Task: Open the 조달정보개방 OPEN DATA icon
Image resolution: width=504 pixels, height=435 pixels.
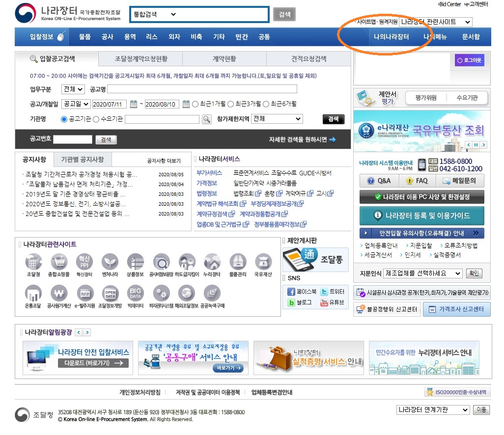Action: coord(110,293)
